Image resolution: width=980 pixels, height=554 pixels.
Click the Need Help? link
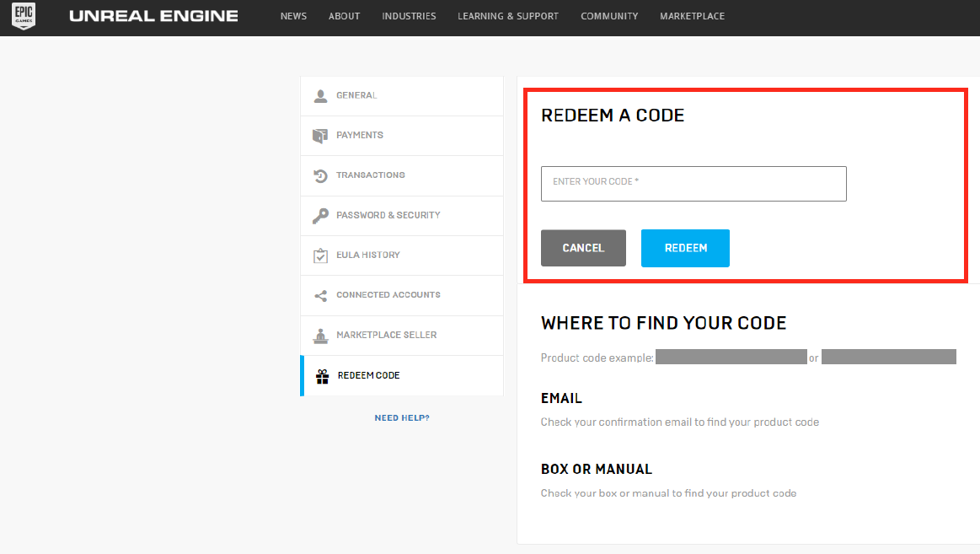[402, 417]
